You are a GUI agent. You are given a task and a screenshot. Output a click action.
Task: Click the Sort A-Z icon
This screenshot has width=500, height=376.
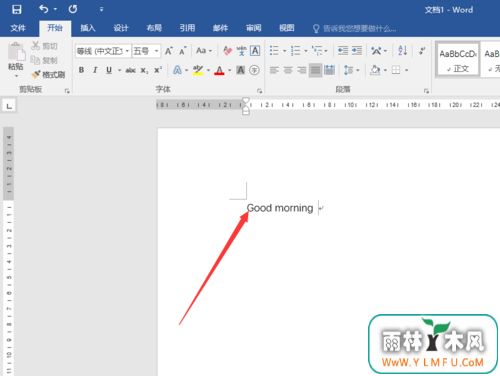[x=402, y=51]
